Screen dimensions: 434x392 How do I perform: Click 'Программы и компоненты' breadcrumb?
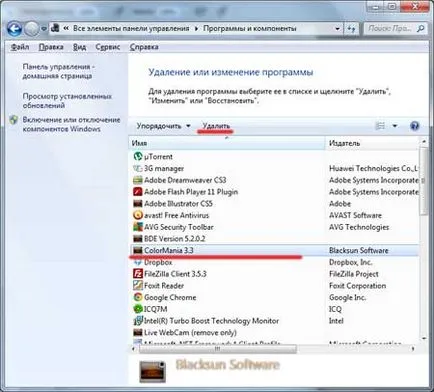250,29
